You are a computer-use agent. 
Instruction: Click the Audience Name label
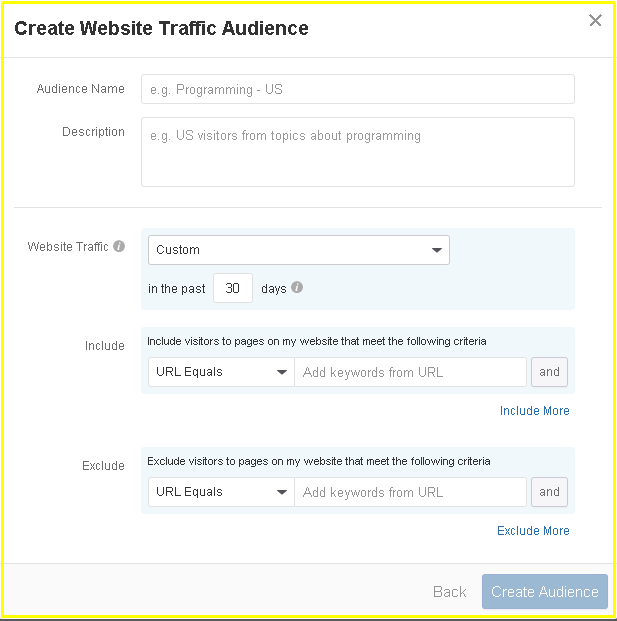[80, 89]
